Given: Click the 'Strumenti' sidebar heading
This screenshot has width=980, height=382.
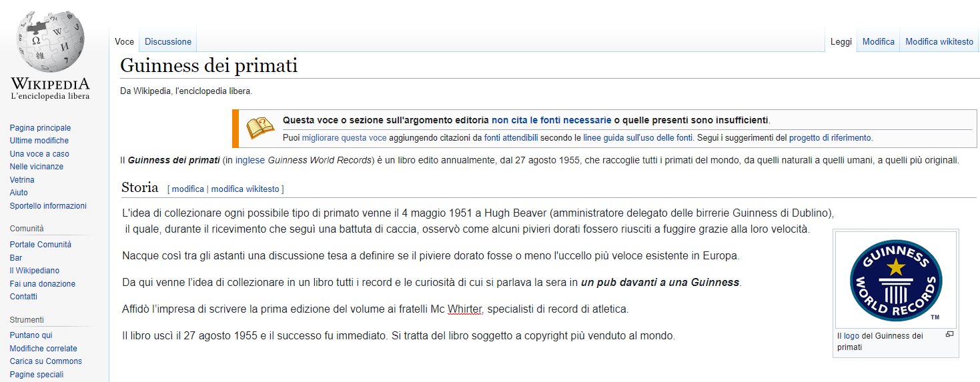Looking at the screenshot, I should click(x=27, y=319).
